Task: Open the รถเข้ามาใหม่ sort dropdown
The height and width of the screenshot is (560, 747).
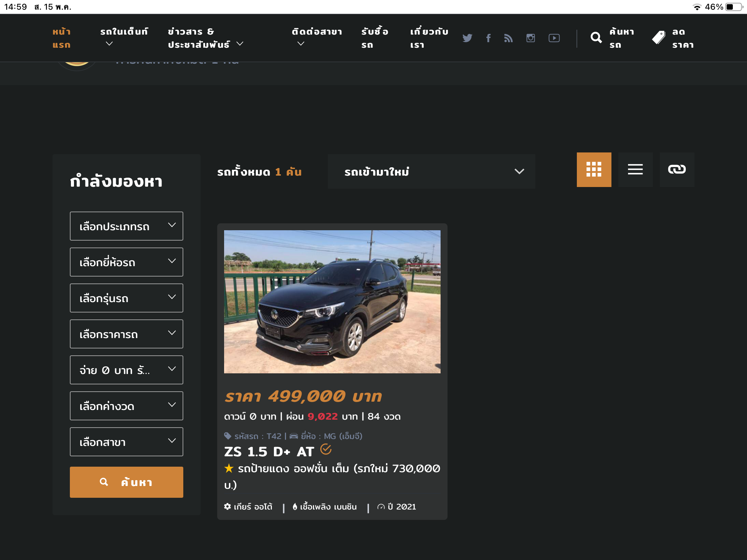Action: [x=431, y=171]
